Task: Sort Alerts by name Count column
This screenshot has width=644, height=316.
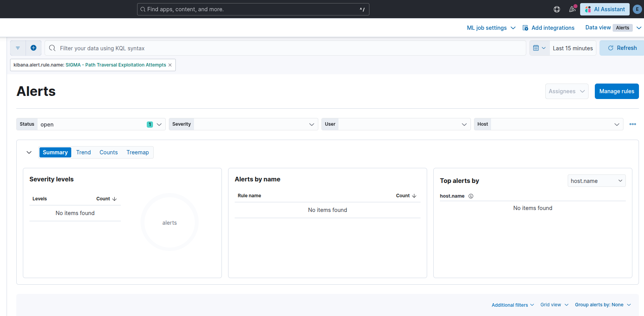Action: tap(406, 196)
